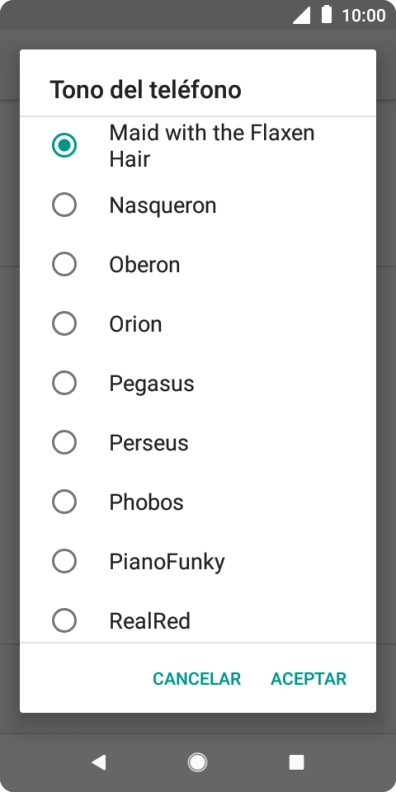Select the PianoFunky radio button

[64, 561]
